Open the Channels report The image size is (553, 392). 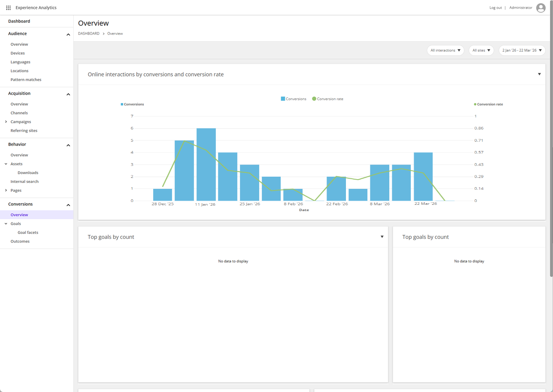tap(19, 113)
